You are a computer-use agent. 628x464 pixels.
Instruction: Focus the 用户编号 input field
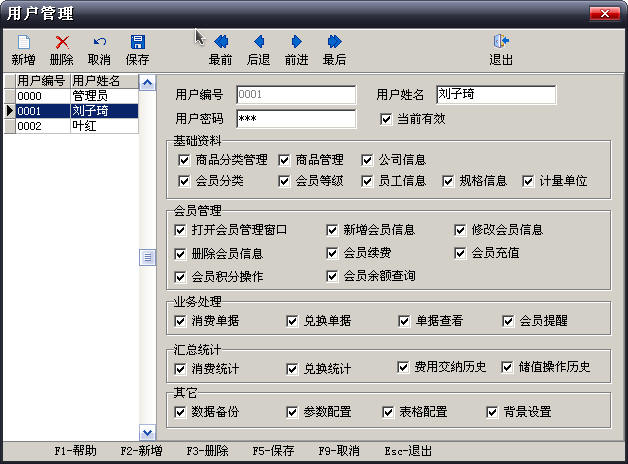pos(296,94)
